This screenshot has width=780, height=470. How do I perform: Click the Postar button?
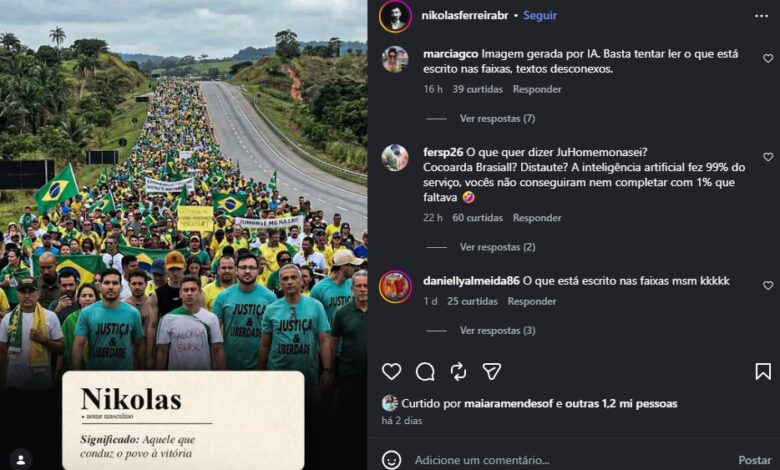pyautogui.click(x=755, y=460)
